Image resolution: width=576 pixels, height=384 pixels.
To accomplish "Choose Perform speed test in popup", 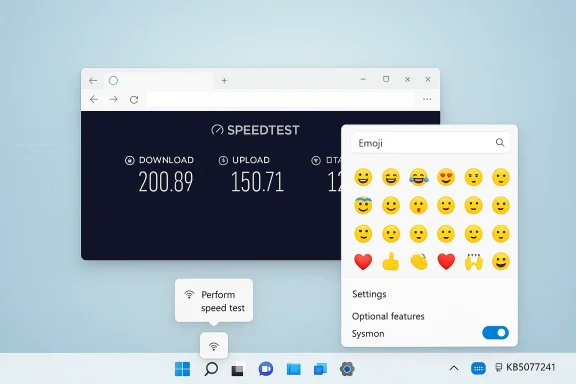I will 214,301.
